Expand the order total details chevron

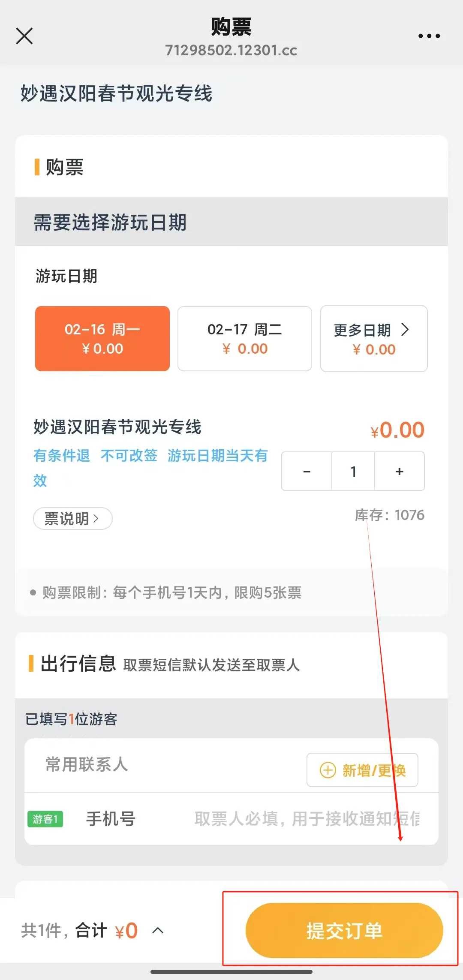pos(158,930)
